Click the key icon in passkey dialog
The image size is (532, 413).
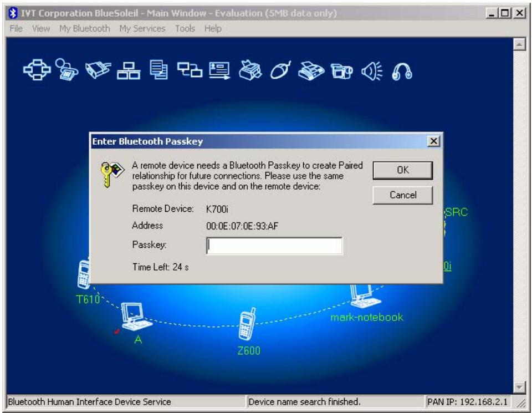click(x=112, y=174)
